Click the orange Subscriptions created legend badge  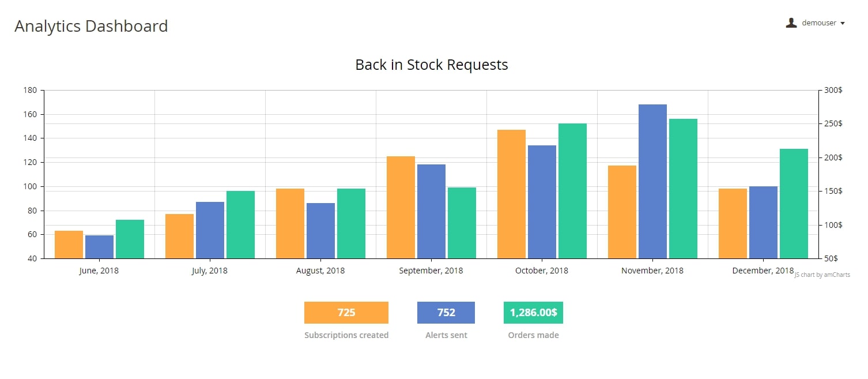click(346, 312)
